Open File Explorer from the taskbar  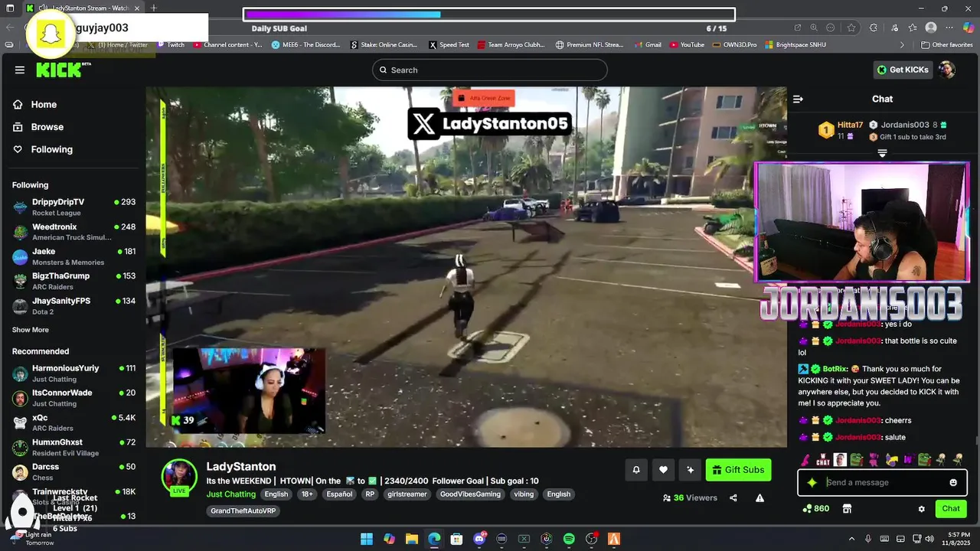click(x=411, y=539)
